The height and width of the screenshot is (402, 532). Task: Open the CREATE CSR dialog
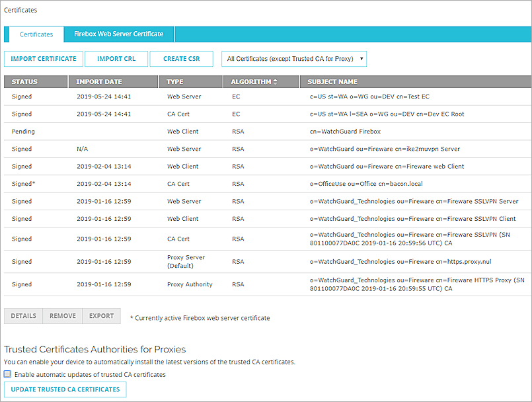[x=181, y=58]
